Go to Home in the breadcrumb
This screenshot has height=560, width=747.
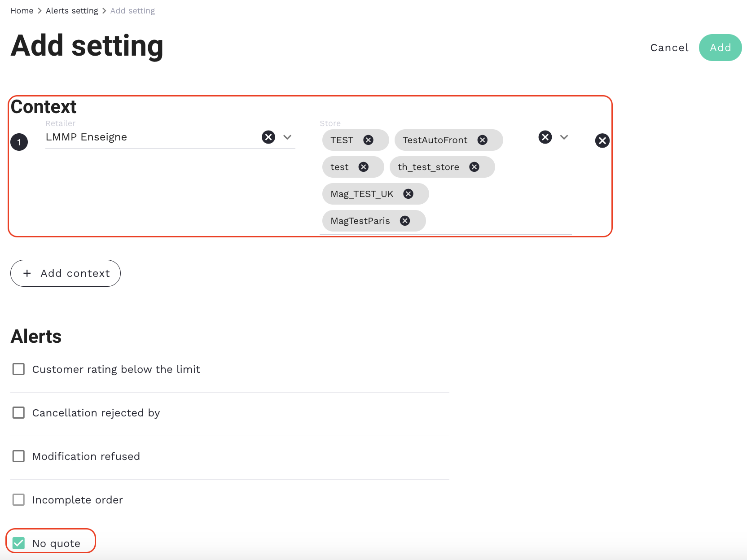[22, 11]
